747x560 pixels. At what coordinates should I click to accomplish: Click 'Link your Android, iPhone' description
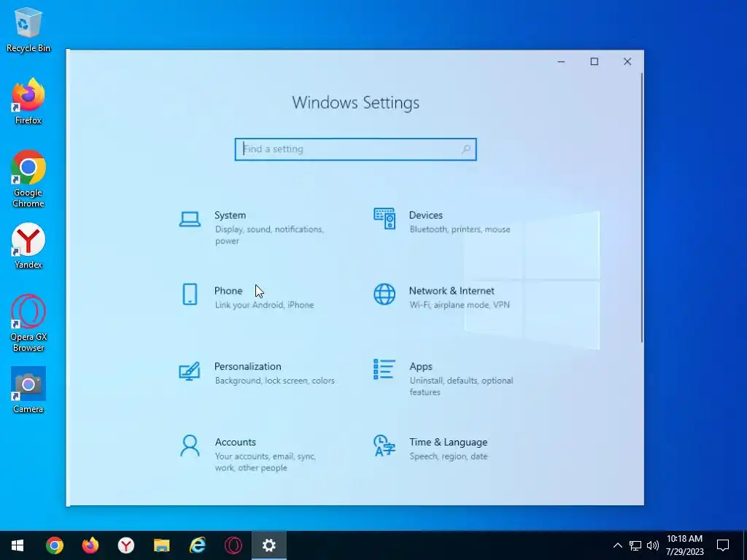[264, 305]
